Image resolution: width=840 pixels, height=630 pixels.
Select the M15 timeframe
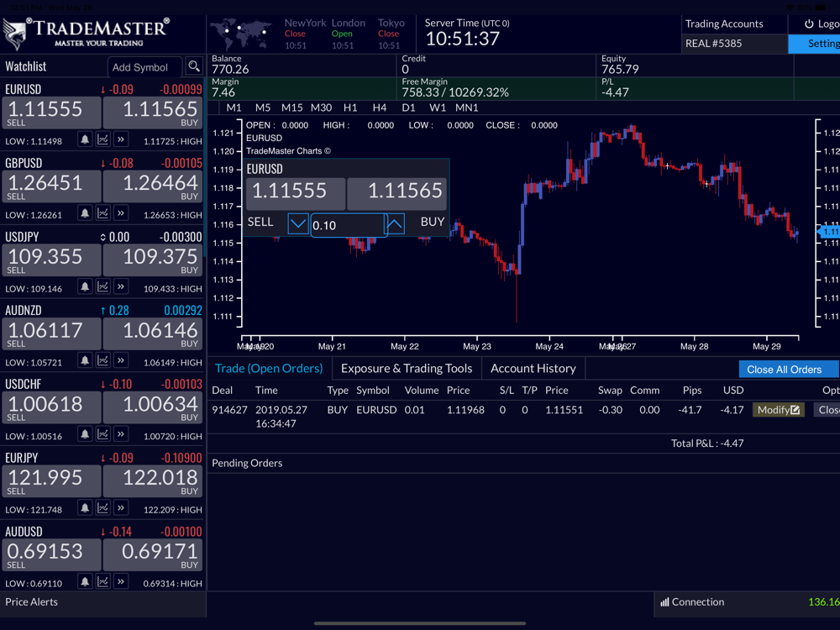tap(292, 108)
